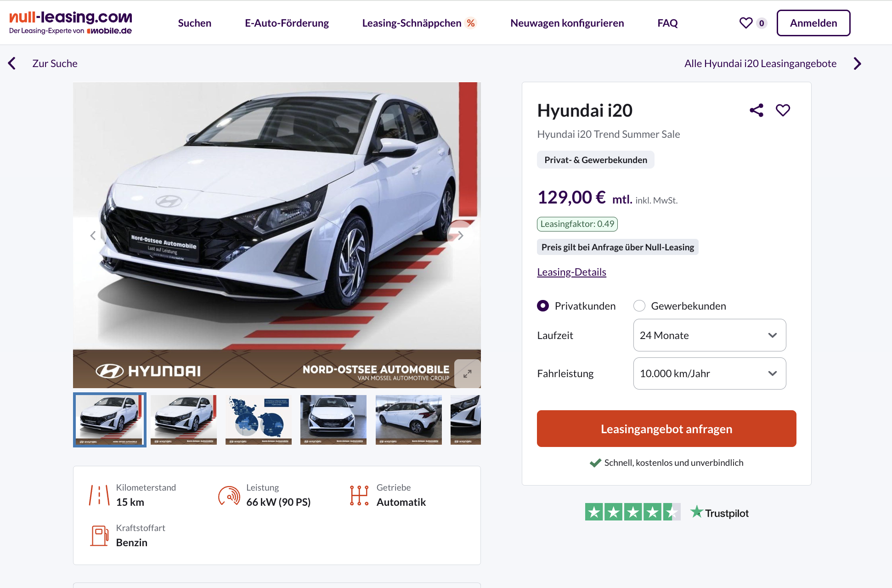Viewport: 892px width, 588px height.
Task: Click the Trustpilot logo
Action: (720, 512)
